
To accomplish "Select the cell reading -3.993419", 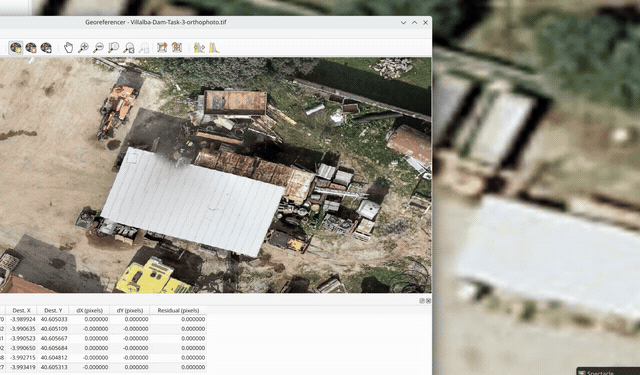I will click(x=22, y=367).
